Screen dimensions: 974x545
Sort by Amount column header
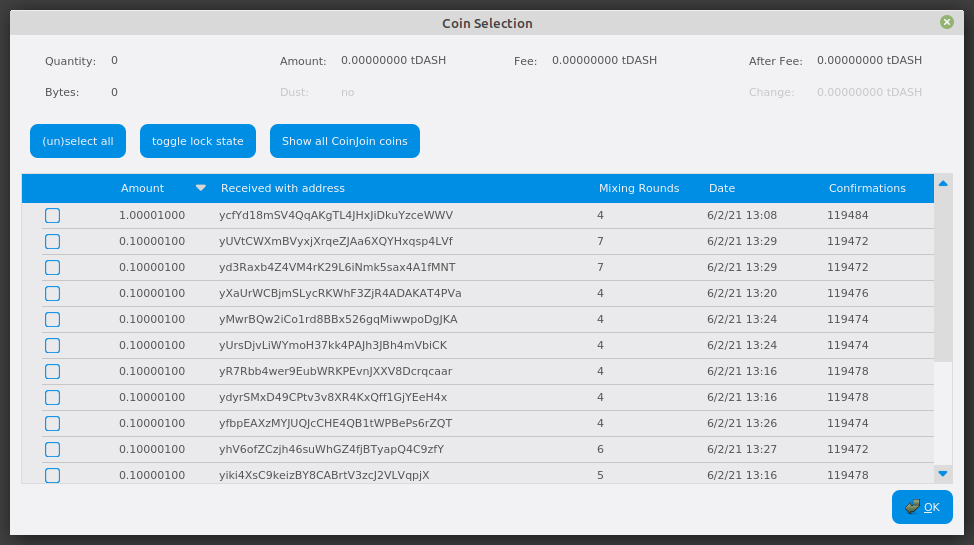(142, 188)
